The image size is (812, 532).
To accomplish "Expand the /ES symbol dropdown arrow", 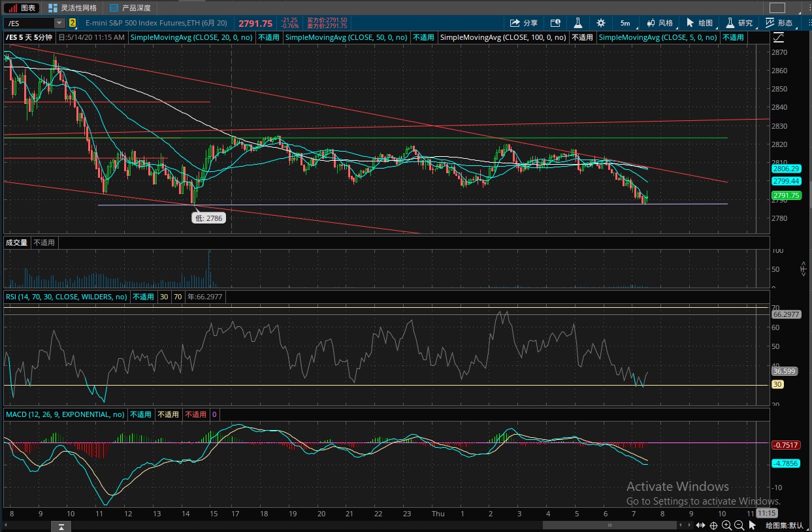I will click(59, 23).
